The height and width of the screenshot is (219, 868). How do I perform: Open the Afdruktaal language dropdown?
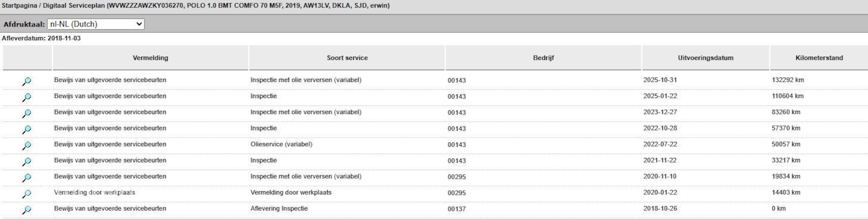96,24
